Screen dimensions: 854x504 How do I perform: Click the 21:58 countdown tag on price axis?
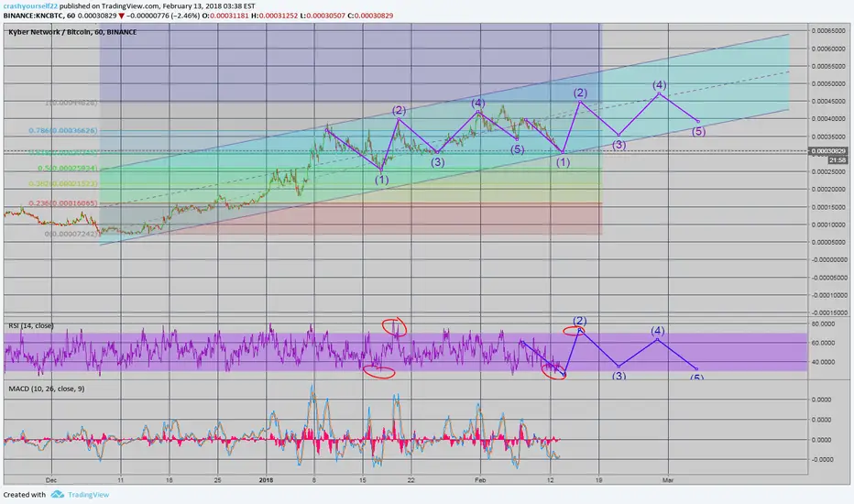(x=838, y=160)
